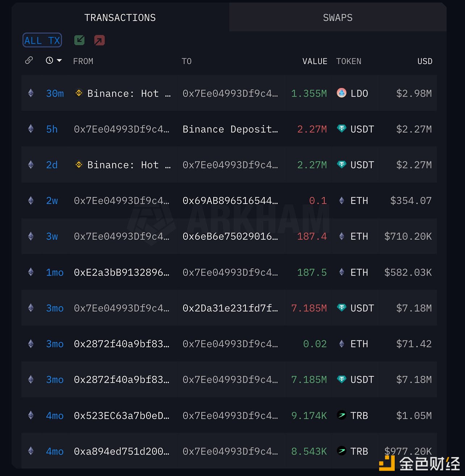Switch to the TRANSACTIONS tab
Viewport: 465px width, 476px height.
pyautogui.click(x=120, y=17)
